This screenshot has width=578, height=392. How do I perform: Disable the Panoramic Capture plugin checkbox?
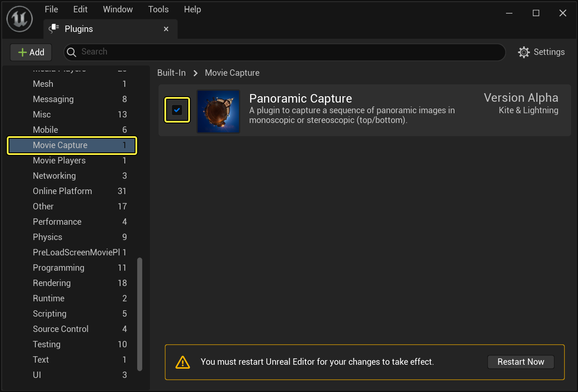click(177, 110)
